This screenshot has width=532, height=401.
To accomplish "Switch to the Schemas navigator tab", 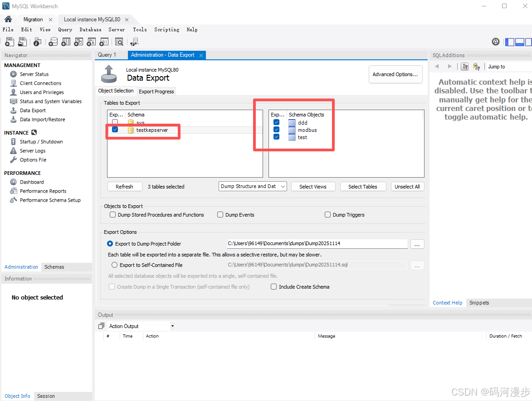I will [x=54, y=267].
